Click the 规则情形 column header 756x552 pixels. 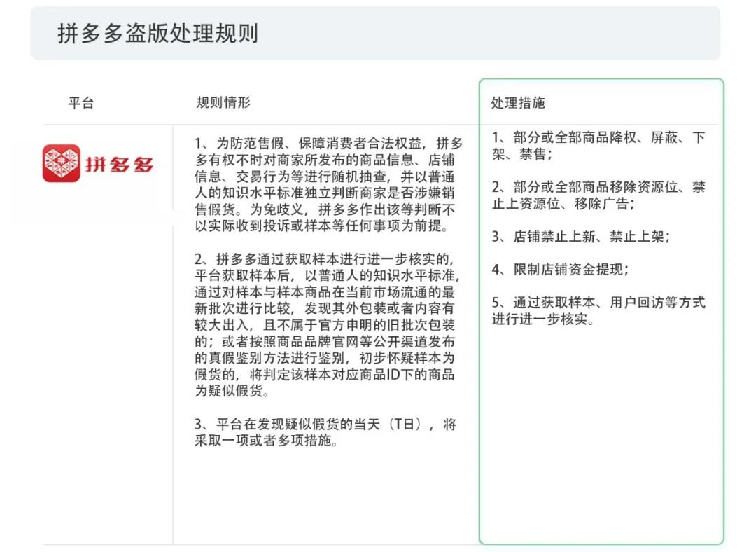coord(223,102)
